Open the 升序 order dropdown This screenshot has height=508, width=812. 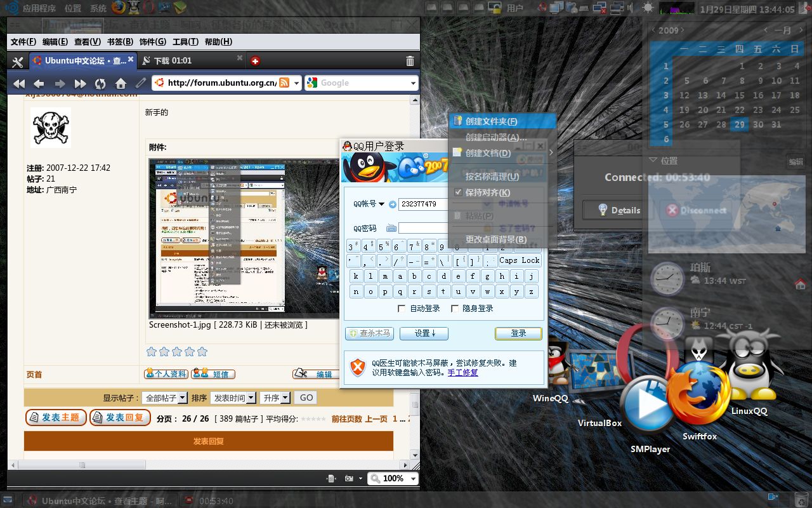click(285, 398)
